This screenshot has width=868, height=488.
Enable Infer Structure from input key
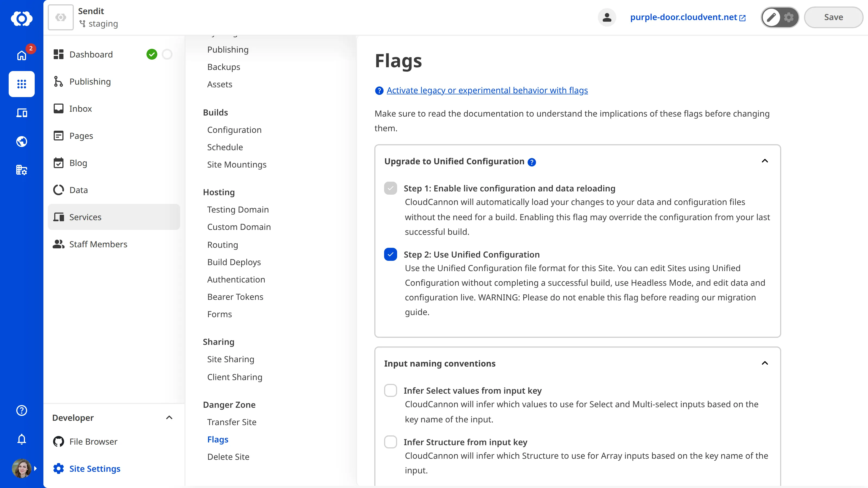click(391, 442)
